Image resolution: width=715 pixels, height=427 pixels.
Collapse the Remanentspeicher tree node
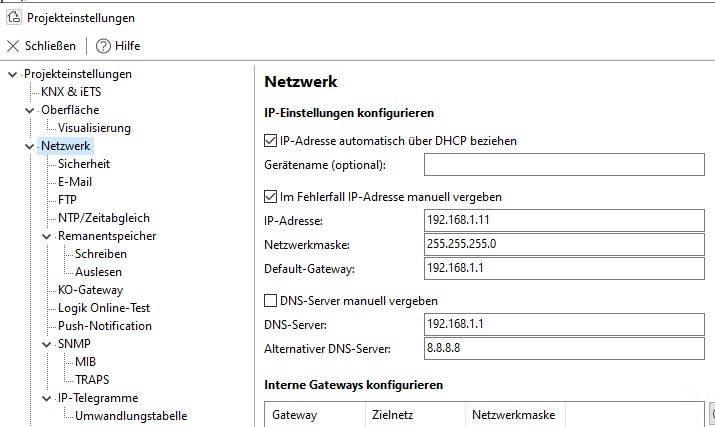tap(47, 236)
